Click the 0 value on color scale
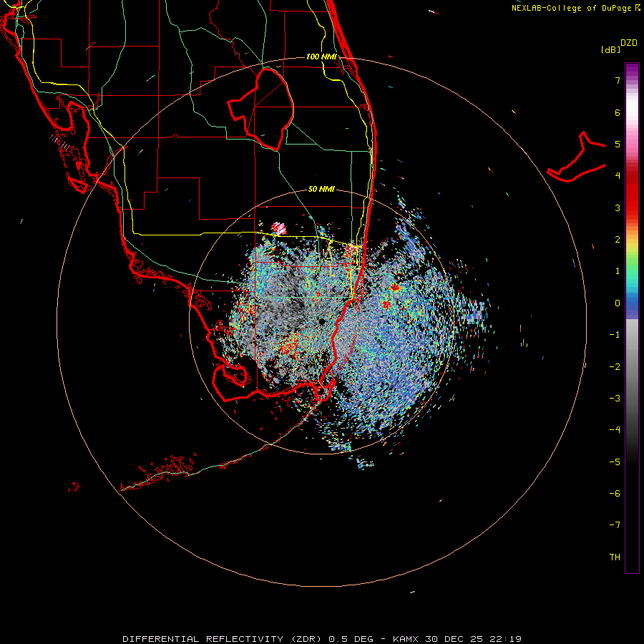644x644 pixels. coord(618,303)
